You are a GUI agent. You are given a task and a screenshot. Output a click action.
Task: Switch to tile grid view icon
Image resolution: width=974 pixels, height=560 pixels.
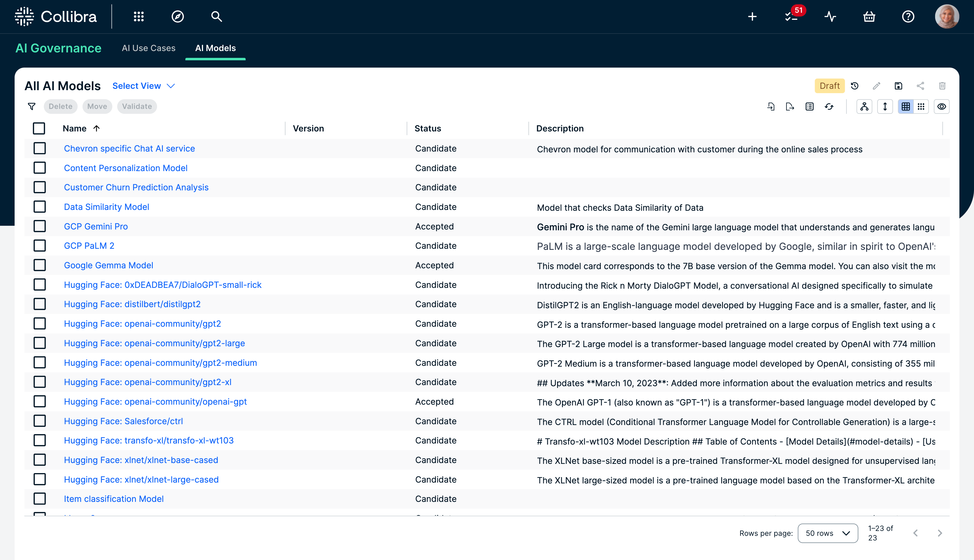tap(921, 106)
